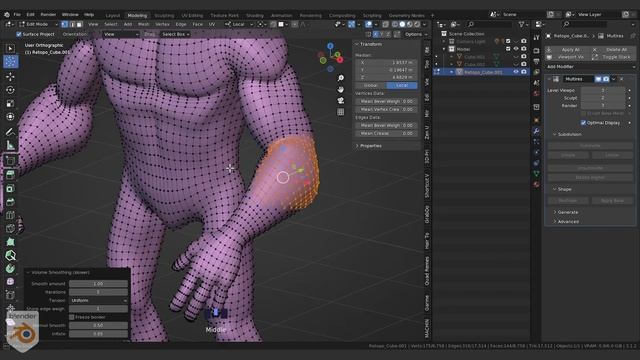The width and height of the screenshot is (640, 360).
Task: Open the Orientation View dropdown
Action: point(120,34)
